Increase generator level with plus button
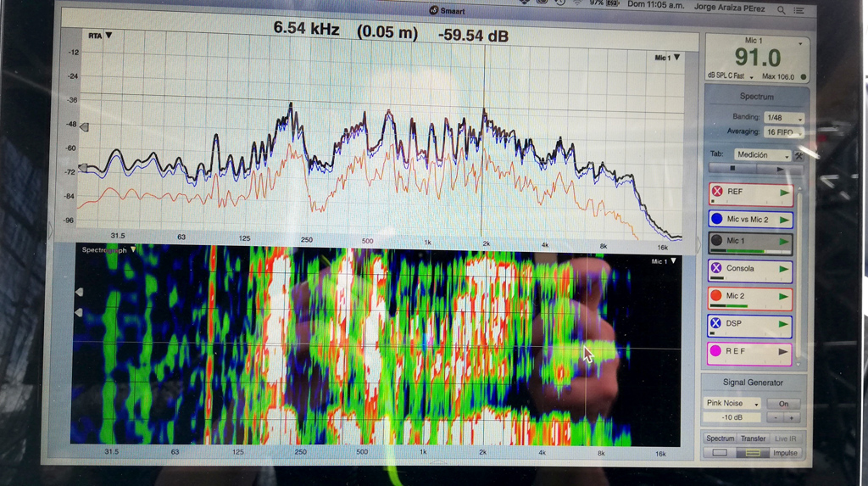The image size is (868, 486). (x=792, y=418)
